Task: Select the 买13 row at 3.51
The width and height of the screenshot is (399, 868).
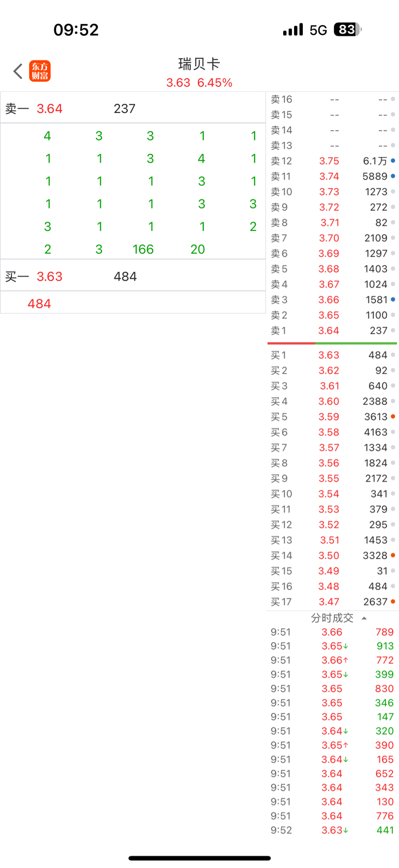Action: pos(332,540)
